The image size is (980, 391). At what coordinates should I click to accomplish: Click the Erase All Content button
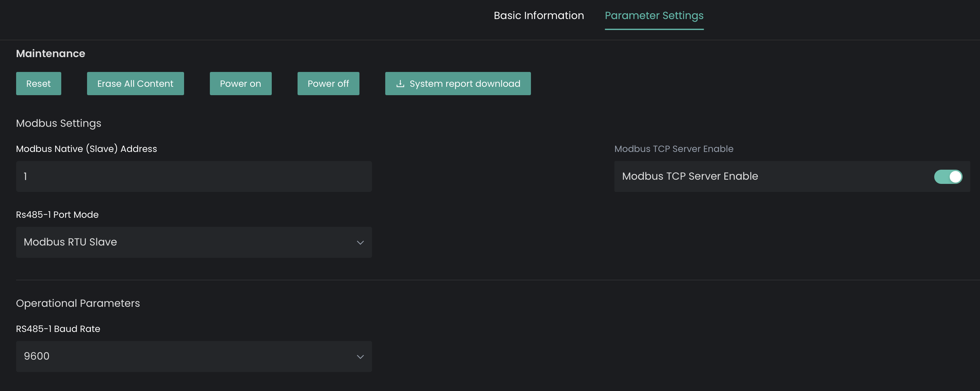point(135,83)
